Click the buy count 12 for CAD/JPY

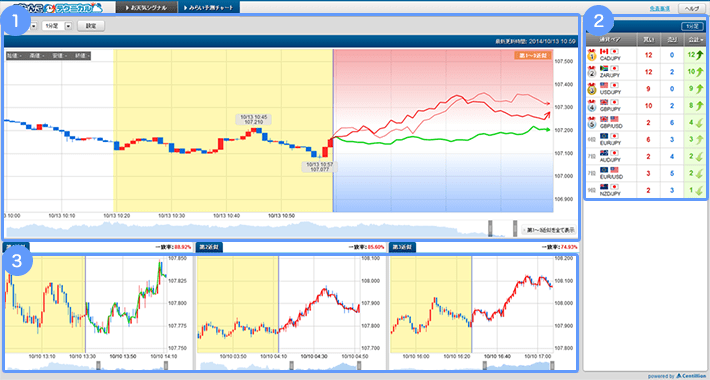click(x=648, y=55)
